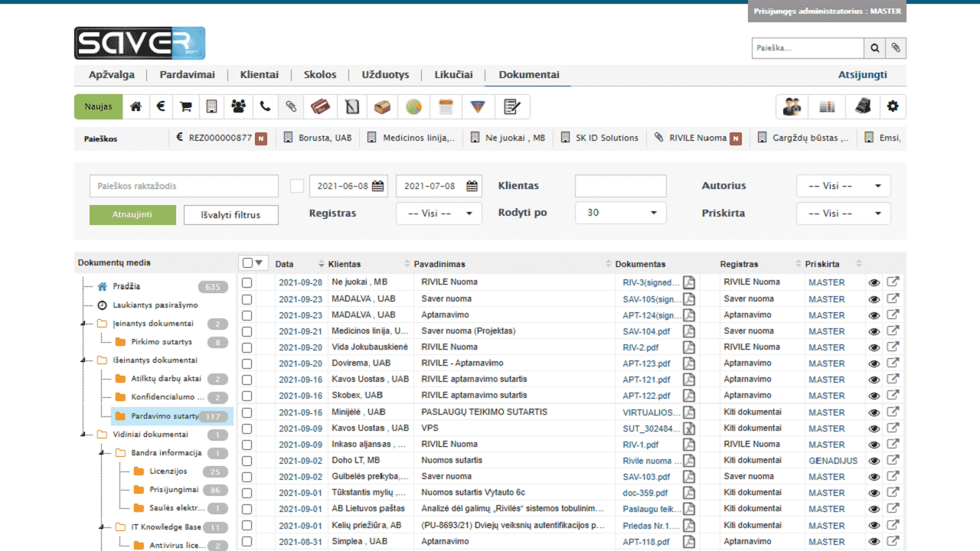980x551 pixels.
Task: Open external link icon for Doho LT row
Action: click(x=893, y=460)
